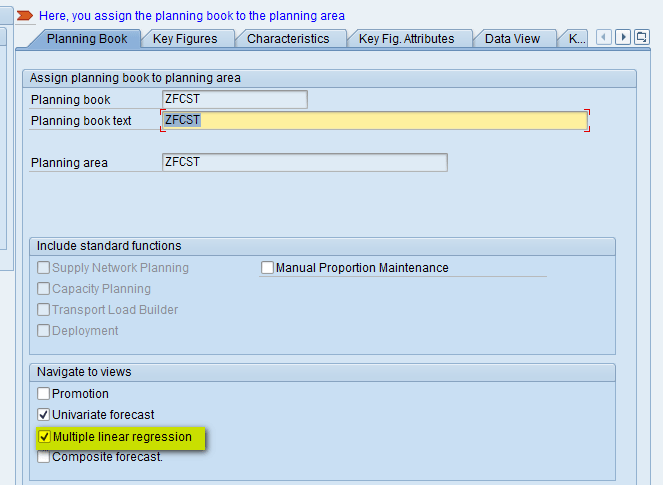Click the 'Planning book text' label
The width and height of the screenshot is (663, 485).
[81, 121]
